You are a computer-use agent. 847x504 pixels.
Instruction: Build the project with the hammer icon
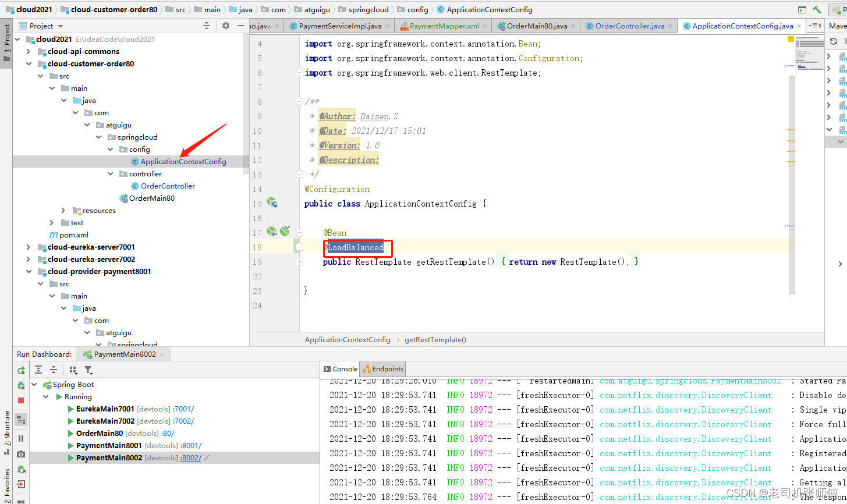pyautogui.click(x=817, y=9)
